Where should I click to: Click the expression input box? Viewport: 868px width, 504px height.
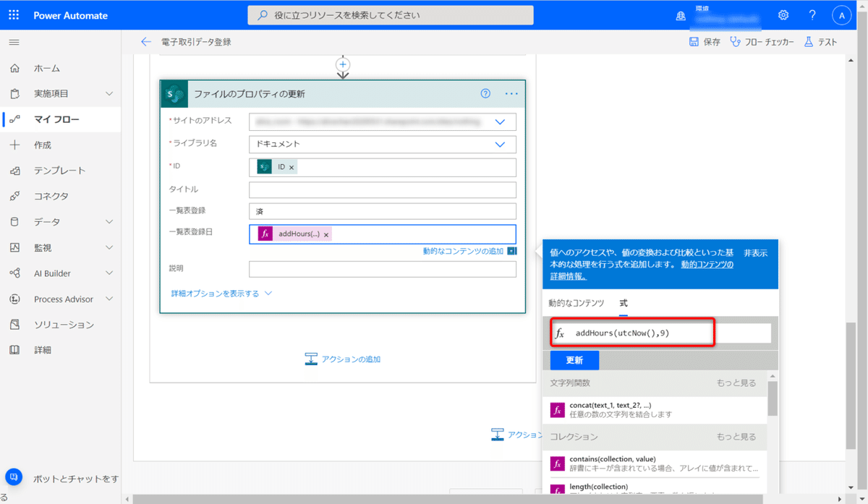coord(661,333)
